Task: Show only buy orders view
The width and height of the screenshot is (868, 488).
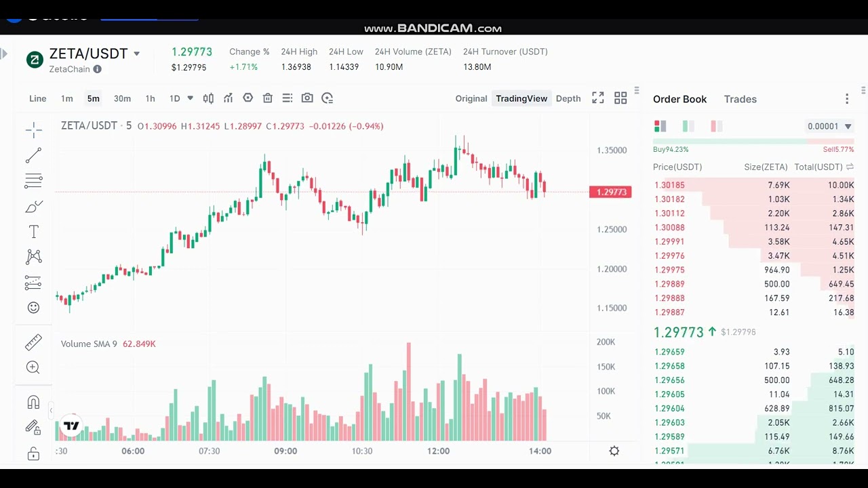Action: click(x=688, y=126)
